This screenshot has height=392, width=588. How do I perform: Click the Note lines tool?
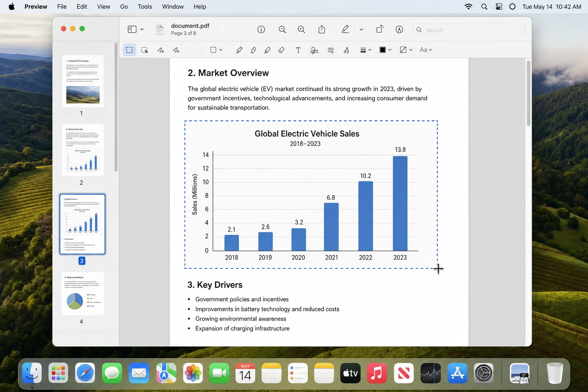click(x=331, y=50)
